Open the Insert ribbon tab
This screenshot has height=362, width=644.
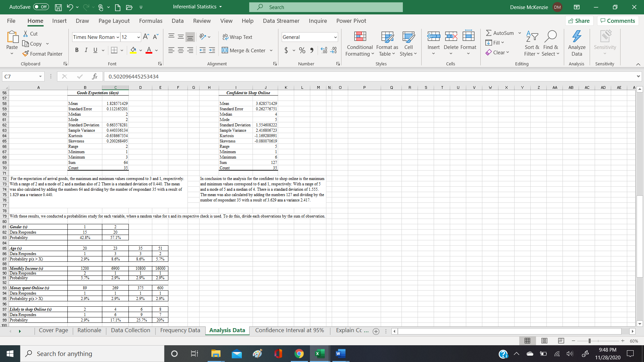coord(59,21)
